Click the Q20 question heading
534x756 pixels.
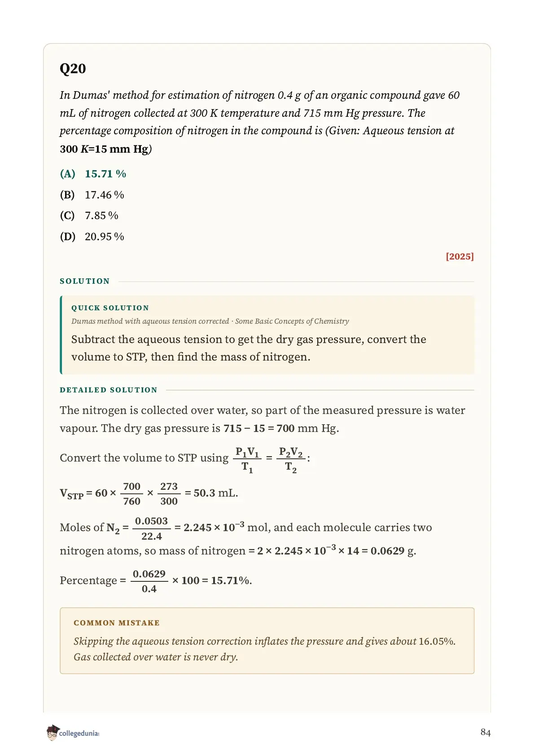73,69
